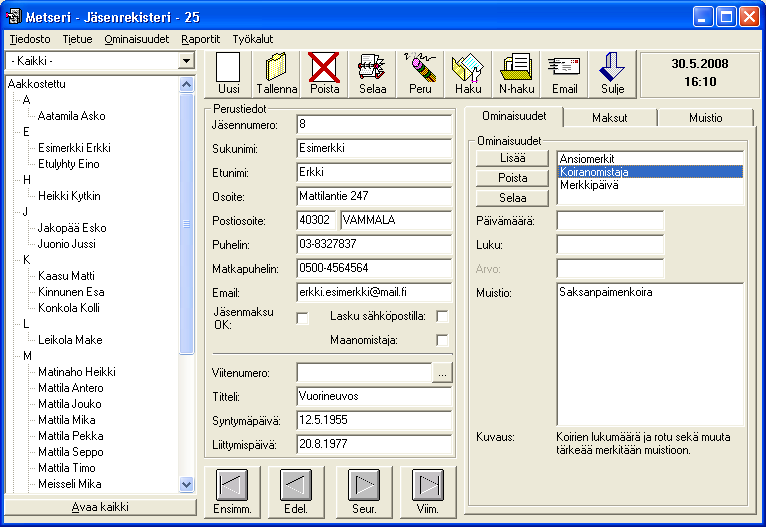Click the member tree scrollbar thumb
Screen dimensions: 766x527
(x=186, y=224)
